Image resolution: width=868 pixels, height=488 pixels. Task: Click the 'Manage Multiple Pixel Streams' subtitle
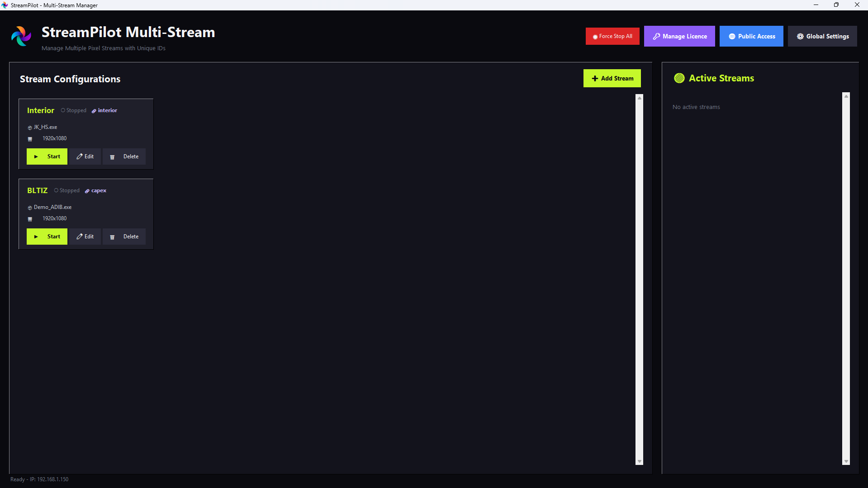pos(104,48)
